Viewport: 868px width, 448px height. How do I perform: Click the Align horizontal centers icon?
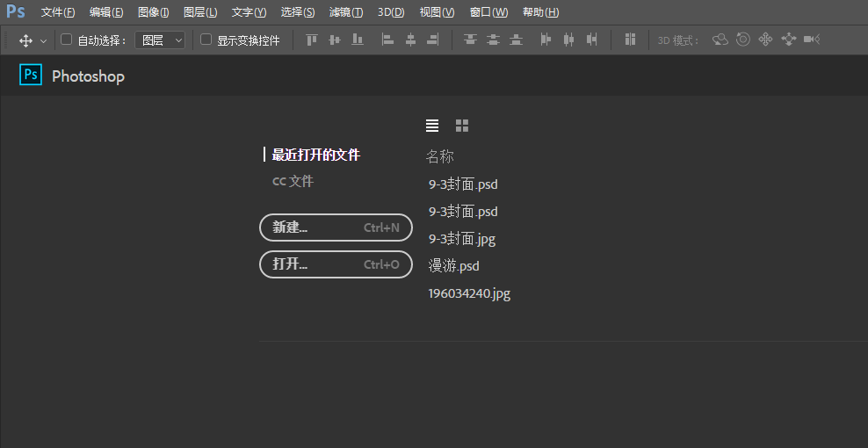click(410, 40)
